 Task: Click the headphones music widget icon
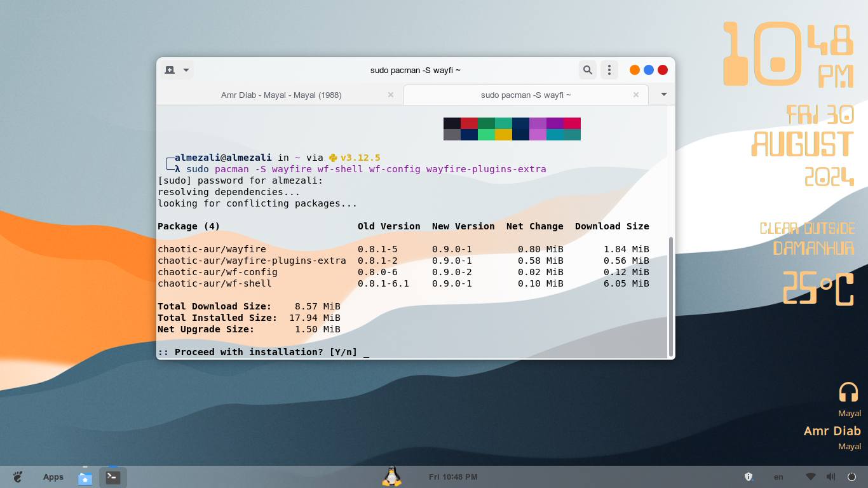[848, 392]
